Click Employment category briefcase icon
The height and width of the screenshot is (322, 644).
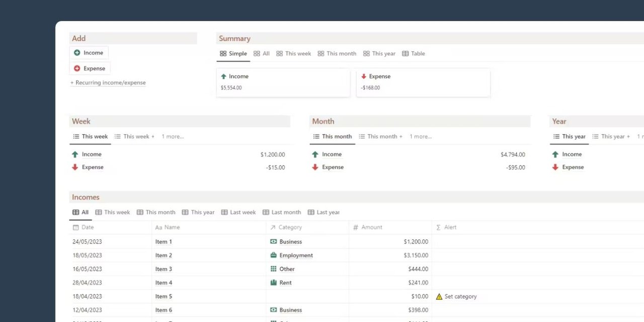[x=274, y=255]
